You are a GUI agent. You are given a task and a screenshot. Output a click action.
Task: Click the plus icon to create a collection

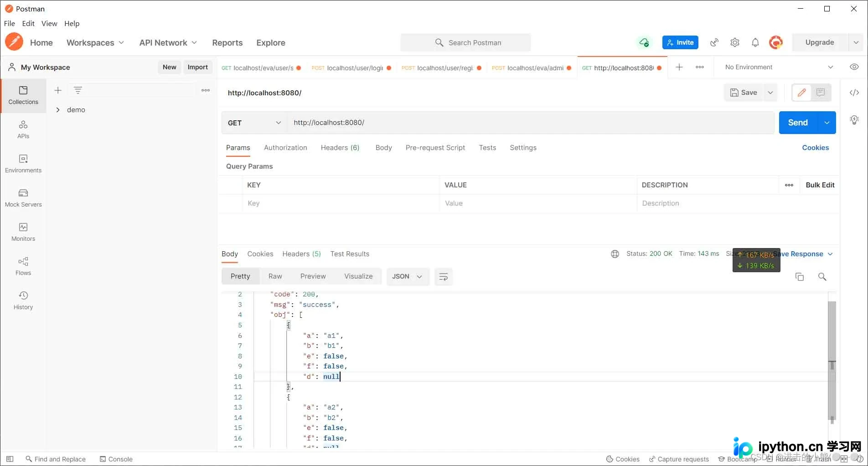pos(58,90)
